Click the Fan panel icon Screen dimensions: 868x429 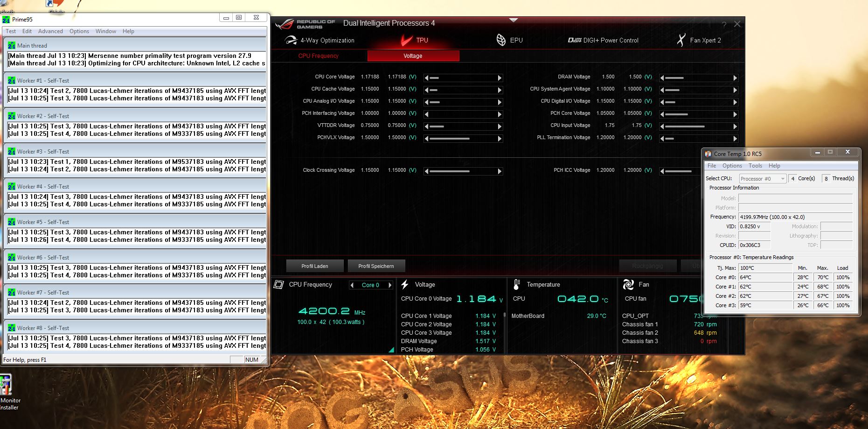[x=628, y=284]
